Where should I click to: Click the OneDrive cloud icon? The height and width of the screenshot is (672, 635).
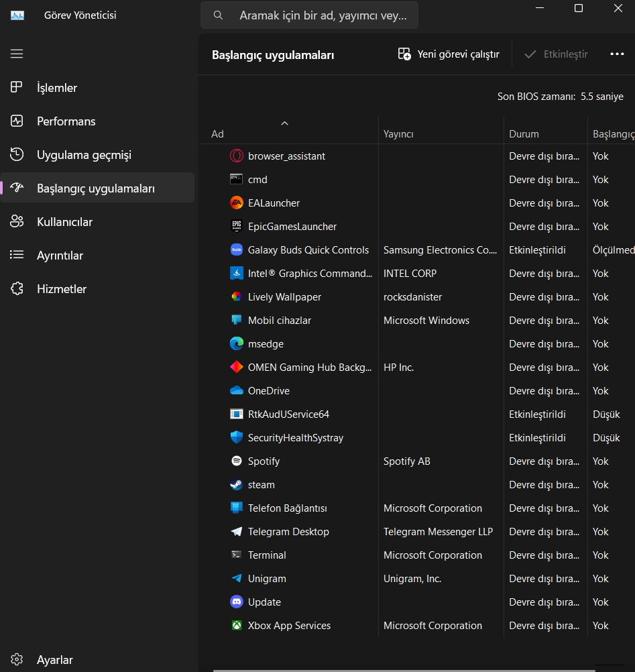[236, 391]
